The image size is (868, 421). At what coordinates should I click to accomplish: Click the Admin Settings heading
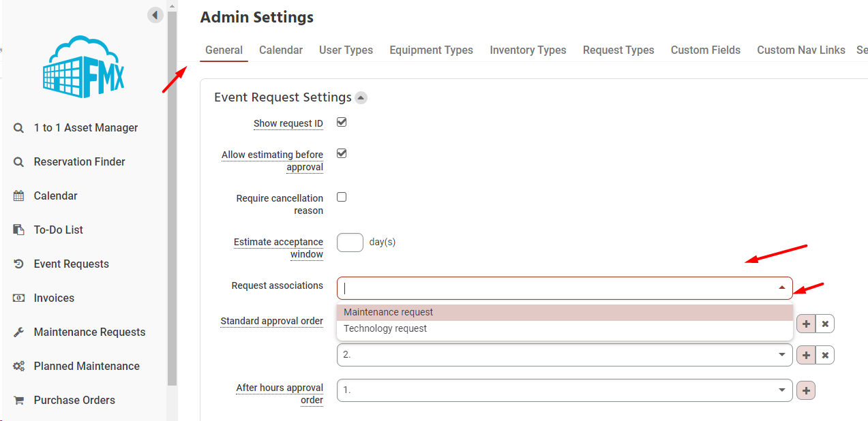tap(257, 18)
